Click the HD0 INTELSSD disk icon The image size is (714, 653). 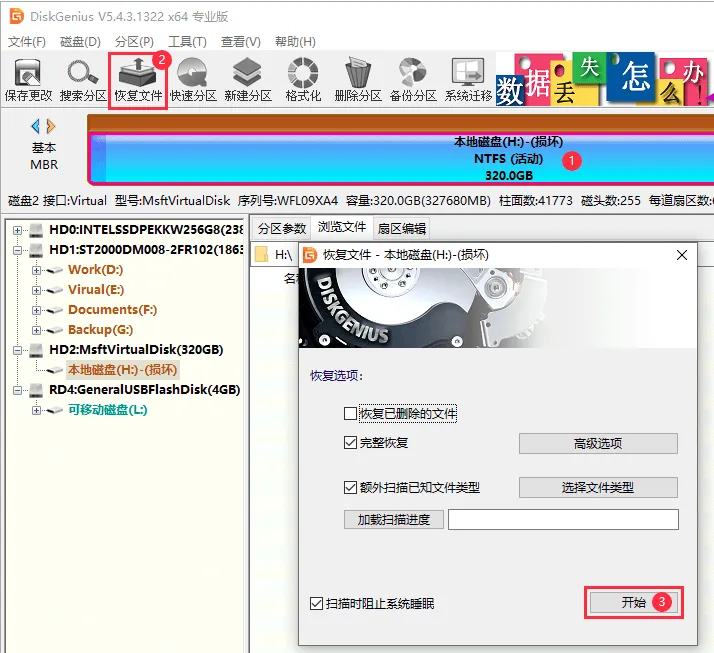point(36,230)
